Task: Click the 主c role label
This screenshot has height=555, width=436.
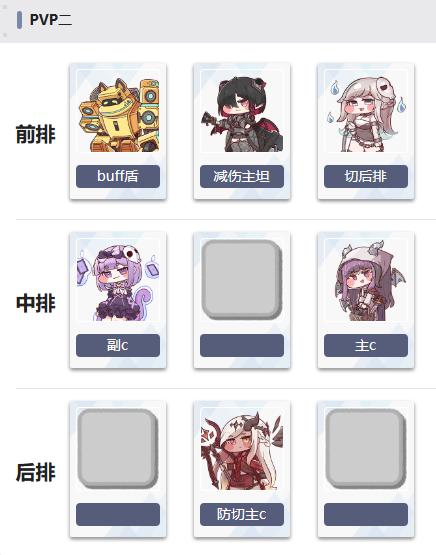Action: [x=366, y=345]
